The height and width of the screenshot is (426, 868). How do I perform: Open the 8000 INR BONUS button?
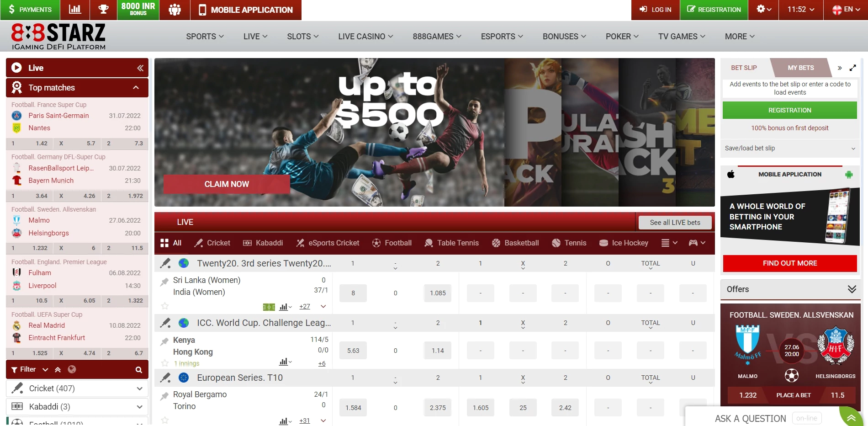tap(138, 10)
